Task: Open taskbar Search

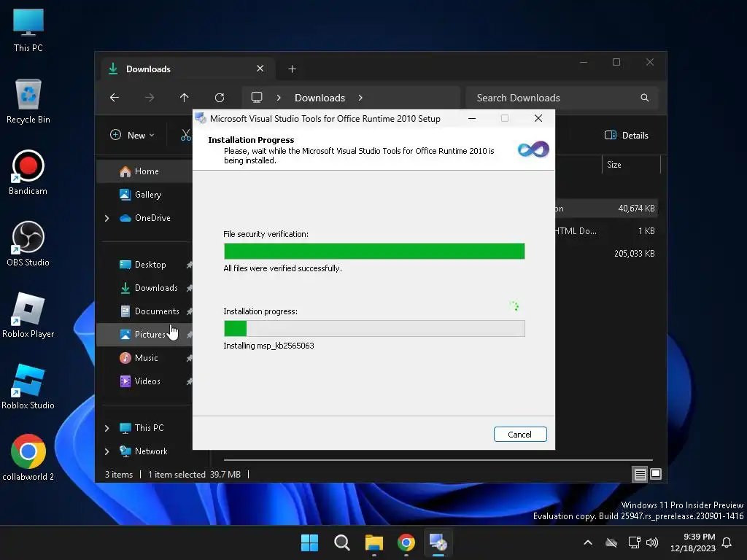Action: (341, 542)
